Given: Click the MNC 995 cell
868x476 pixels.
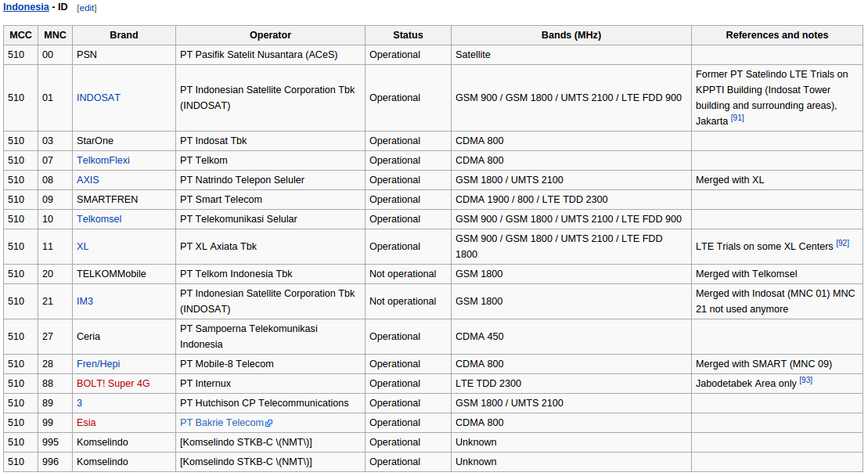Looking at the screenshot, I should point(55,442).
